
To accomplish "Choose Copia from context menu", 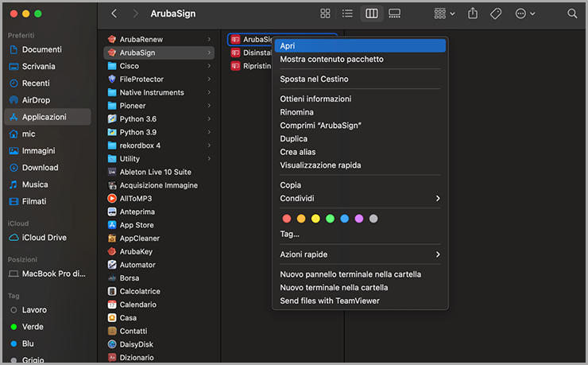I will pos(360,185).
